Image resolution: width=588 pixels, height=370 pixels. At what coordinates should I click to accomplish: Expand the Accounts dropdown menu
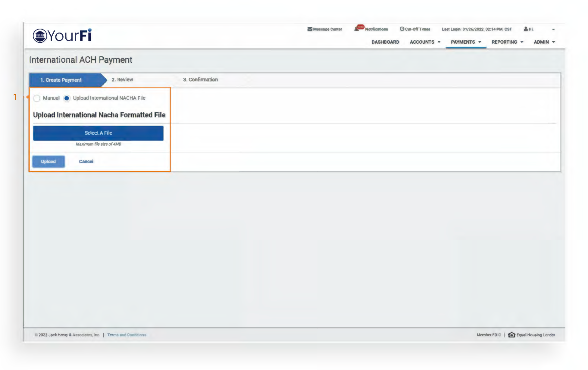(x=425, y=42)
